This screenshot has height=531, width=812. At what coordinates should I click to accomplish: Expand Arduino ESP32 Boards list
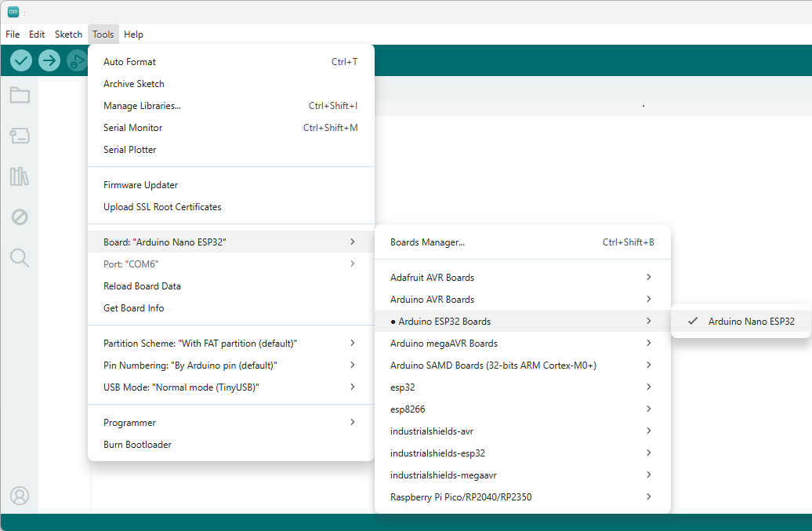(x=523, y=322)
